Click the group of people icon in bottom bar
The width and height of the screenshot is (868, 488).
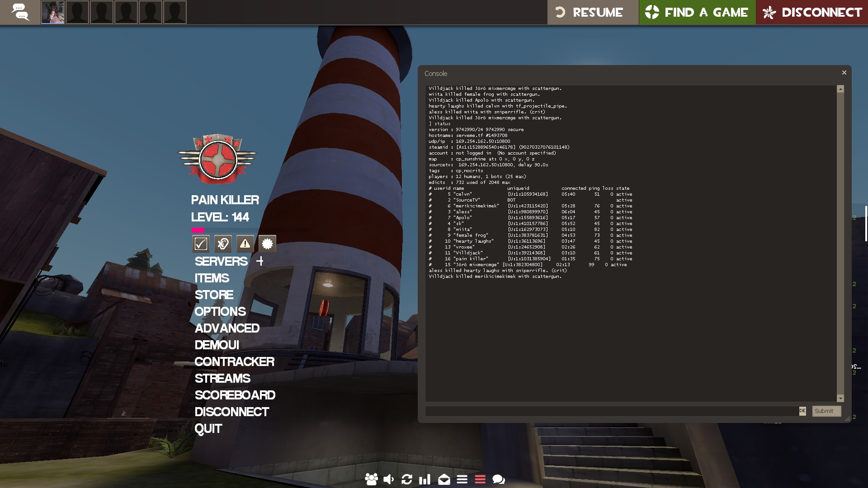click(371, 479)
